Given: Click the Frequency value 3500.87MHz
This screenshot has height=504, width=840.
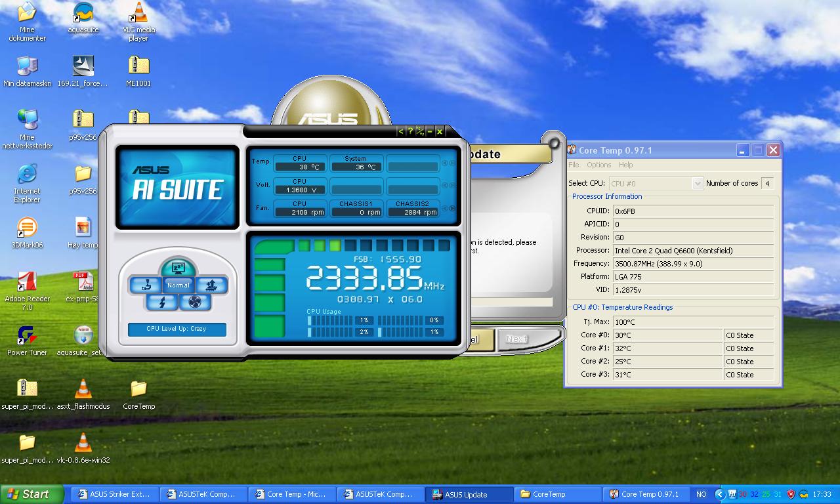Looking at the screenshot, I should pyautogui.click(x=693, y=264).
